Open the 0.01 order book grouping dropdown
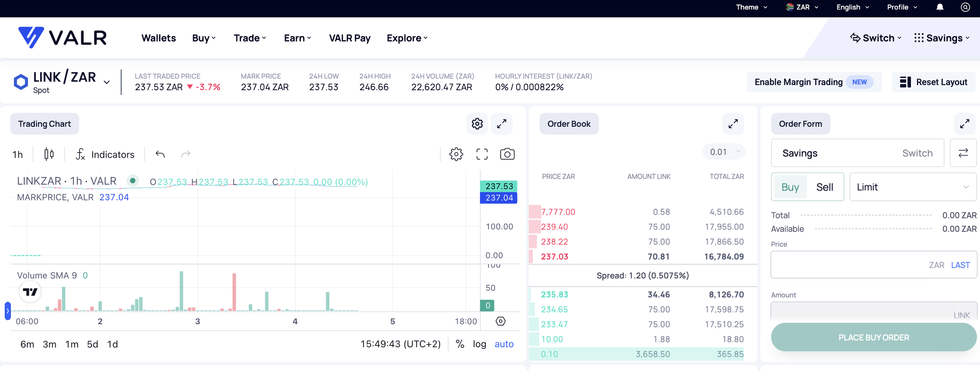This screenshot has width=980, height=371. click(724, 152)
